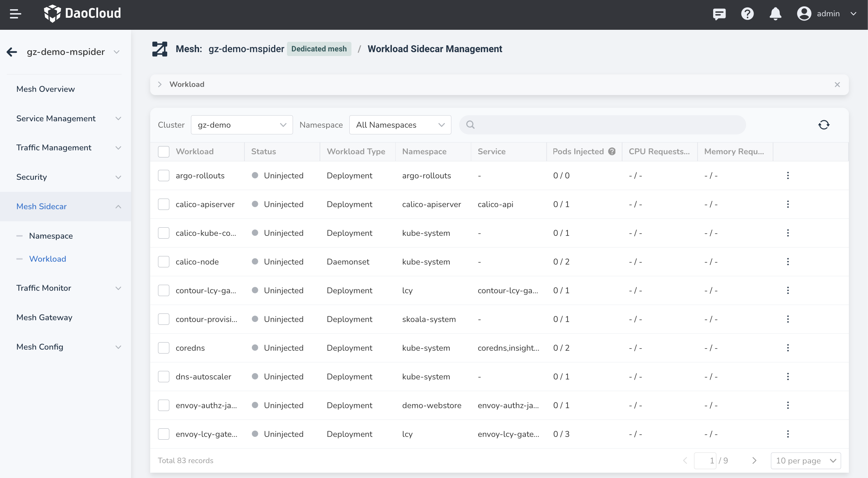868x478 pixels.
Task: Open the 10 per page selector
Action: (x=806, y=461)
